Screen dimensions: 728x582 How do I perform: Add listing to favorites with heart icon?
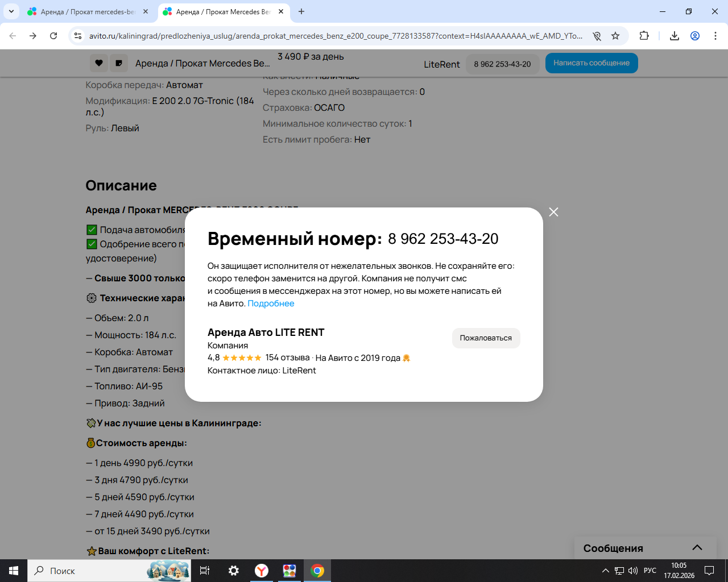[x=99, y=63]
